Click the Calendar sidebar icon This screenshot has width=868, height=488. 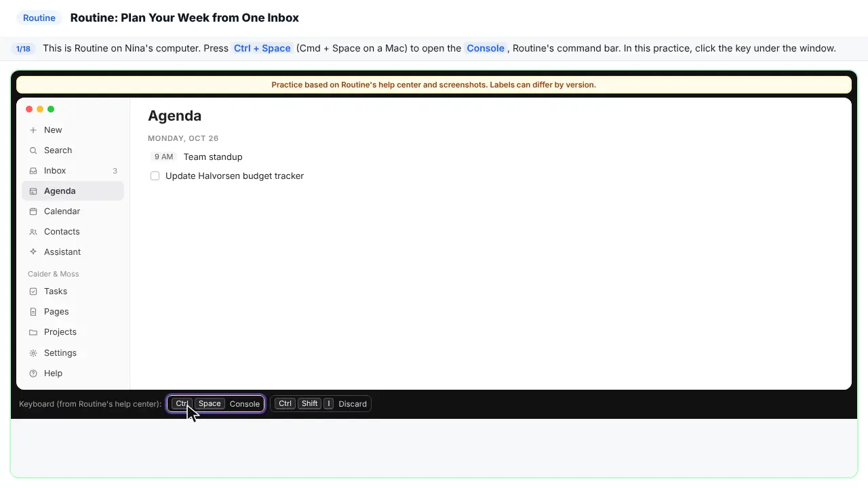pos(33,211)
